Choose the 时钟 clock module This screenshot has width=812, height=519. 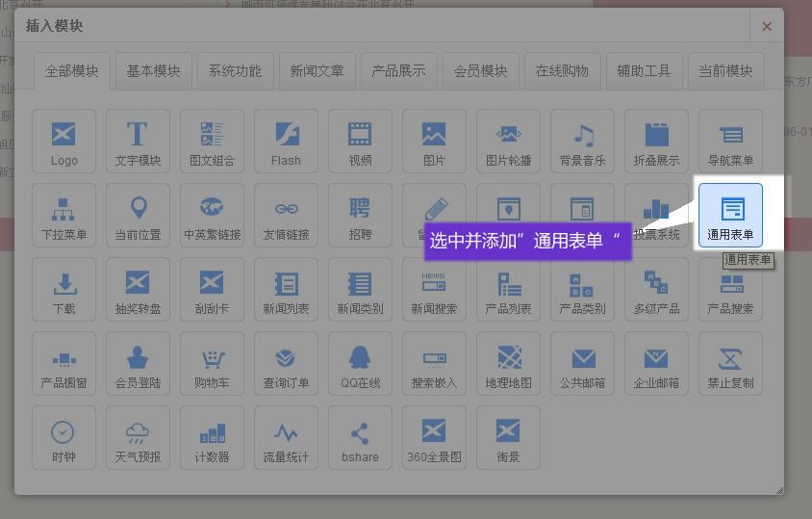coord(64,437)
